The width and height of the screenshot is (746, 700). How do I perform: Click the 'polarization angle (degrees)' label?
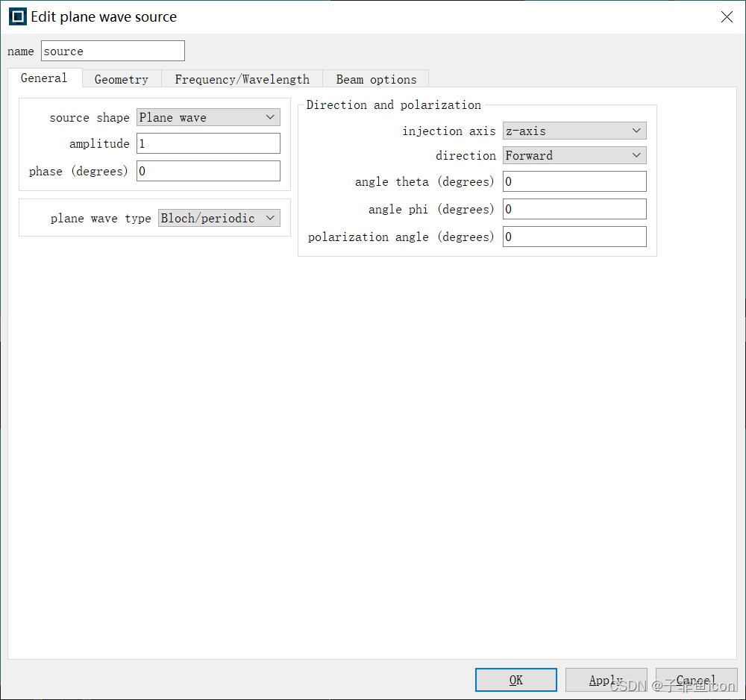pos(401,237)
